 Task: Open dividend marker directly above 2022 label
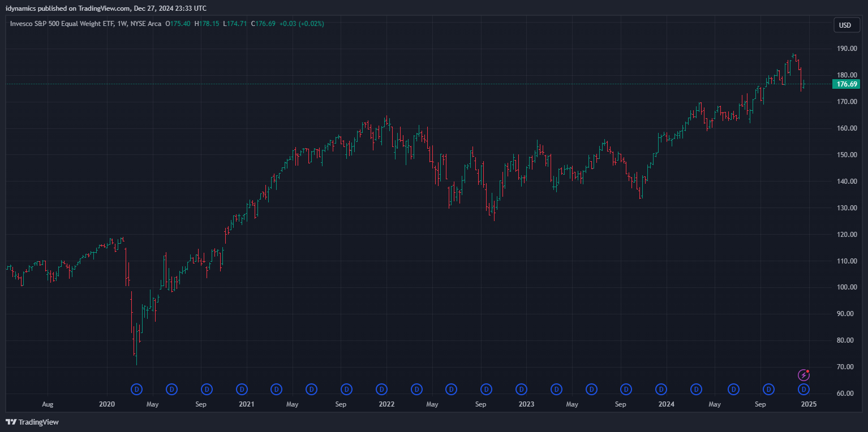382,389
